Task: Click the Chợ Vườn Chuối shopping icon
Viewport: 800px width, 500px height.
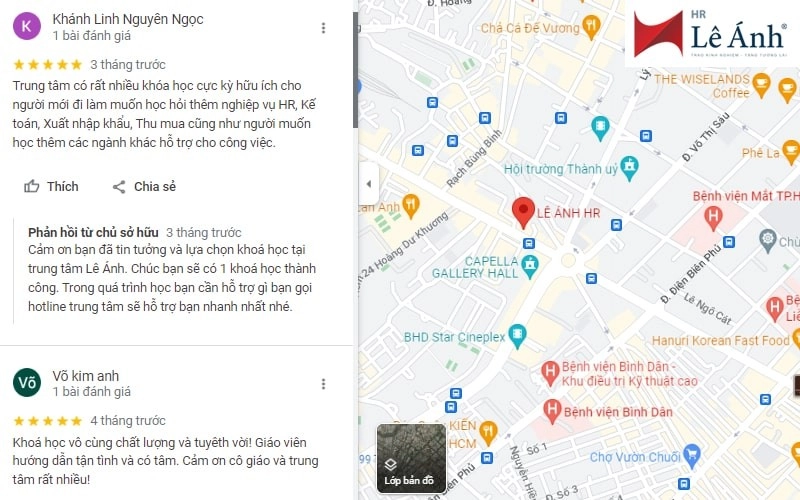Action: pos(692,456)
